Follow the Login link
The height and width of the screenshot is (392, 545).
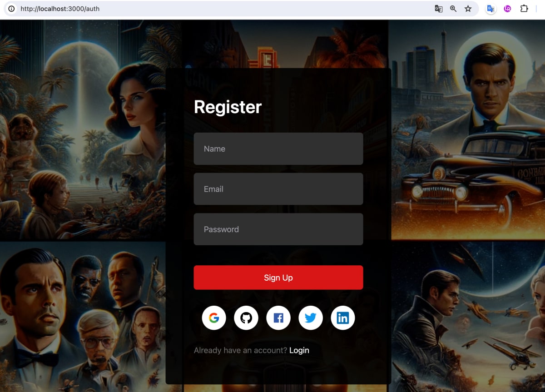pos(299,350)
